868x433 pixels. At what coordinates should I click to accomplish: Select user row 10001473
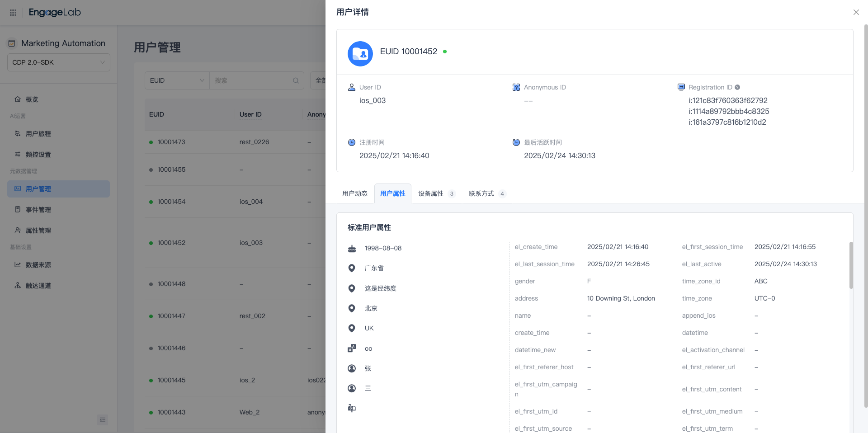tap(235, 142)
